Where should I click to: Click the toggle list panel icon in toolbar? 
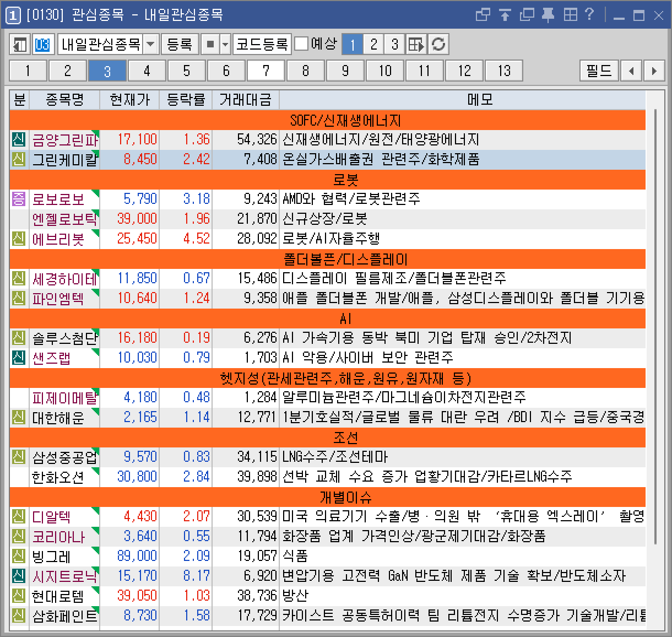[x=20, y=44]
